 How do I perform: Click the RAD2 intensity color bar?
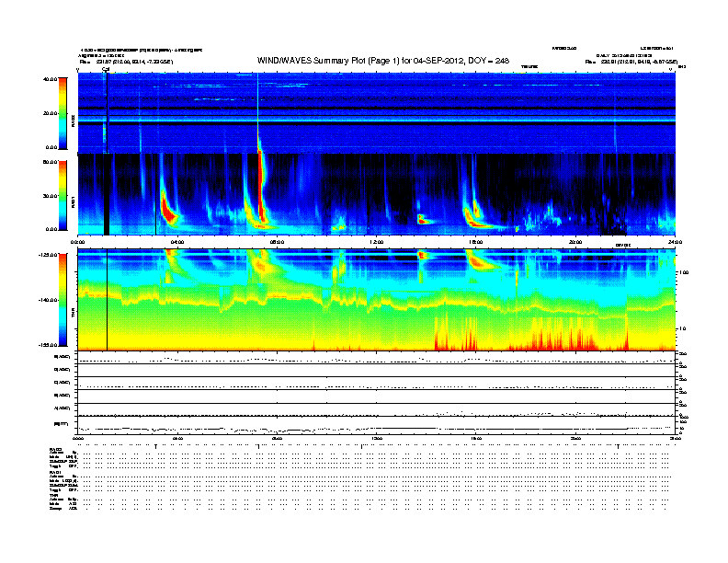coord(63,113)
